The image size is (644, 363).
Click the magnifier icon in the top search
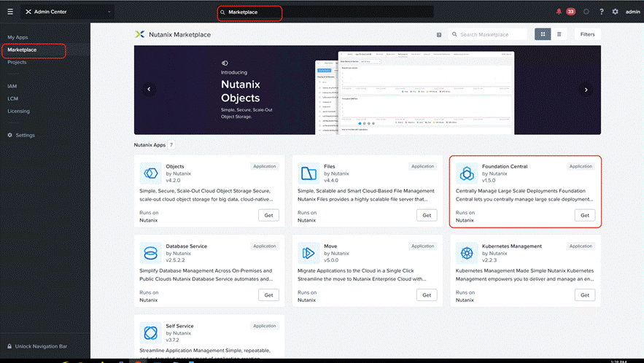[x=222, y=12]
